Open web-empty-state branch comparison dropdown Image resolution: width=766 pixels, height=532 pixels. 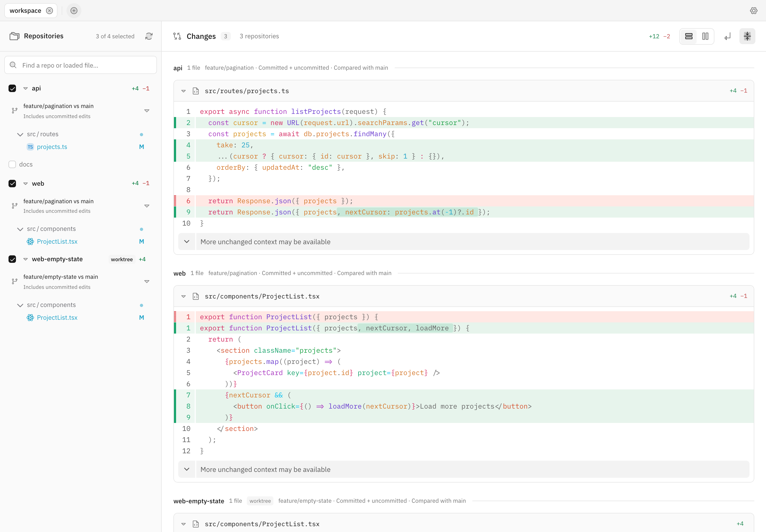click(x=147, y=282)
